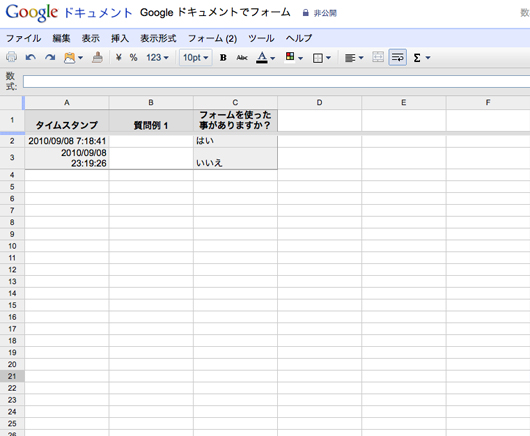Open the 123 number format dropdown
This screenshot has width=530, height=436.
pyautogui.click(x=157, y=58)
